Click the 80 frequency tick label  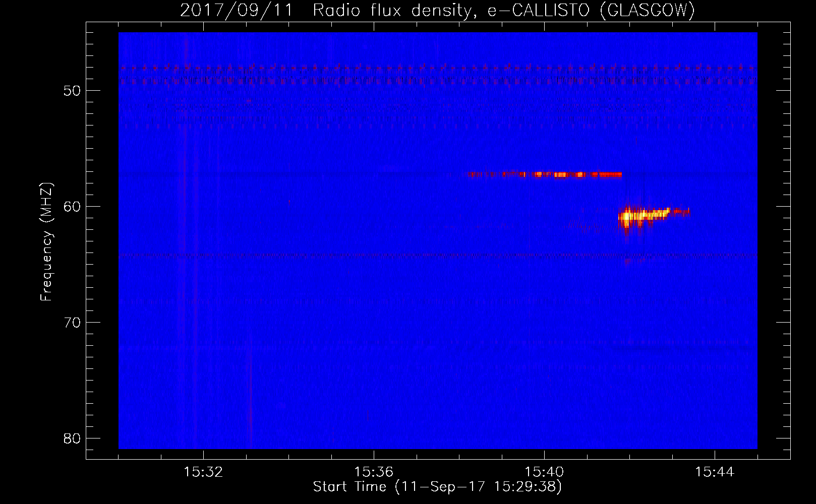point(72,438)
